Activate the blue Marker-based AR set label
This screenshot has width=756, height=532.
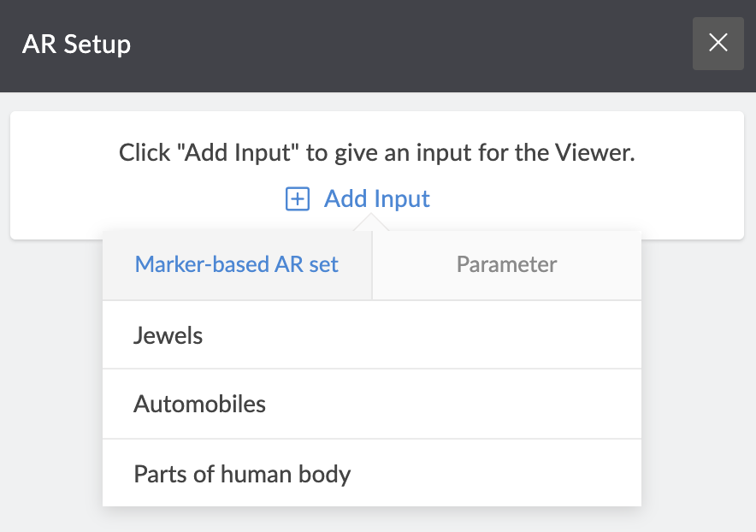coord(236,264)
